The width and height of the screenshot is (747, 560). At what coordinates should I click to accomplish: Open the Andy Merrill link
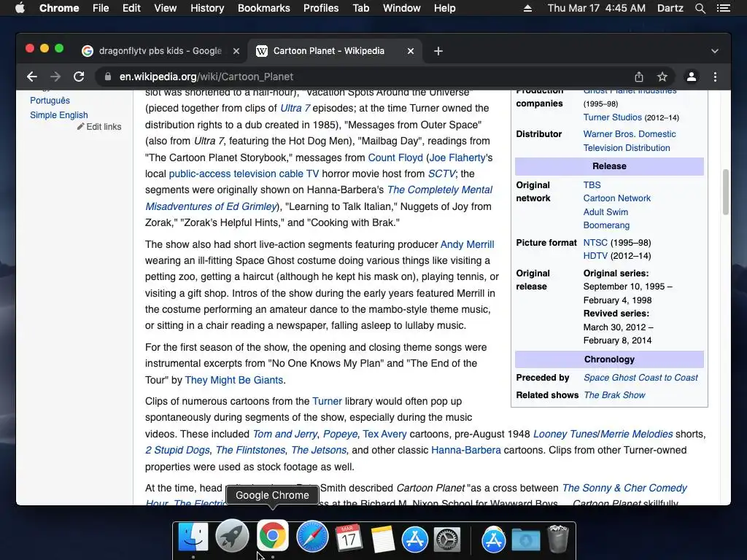tap(468, 244)
